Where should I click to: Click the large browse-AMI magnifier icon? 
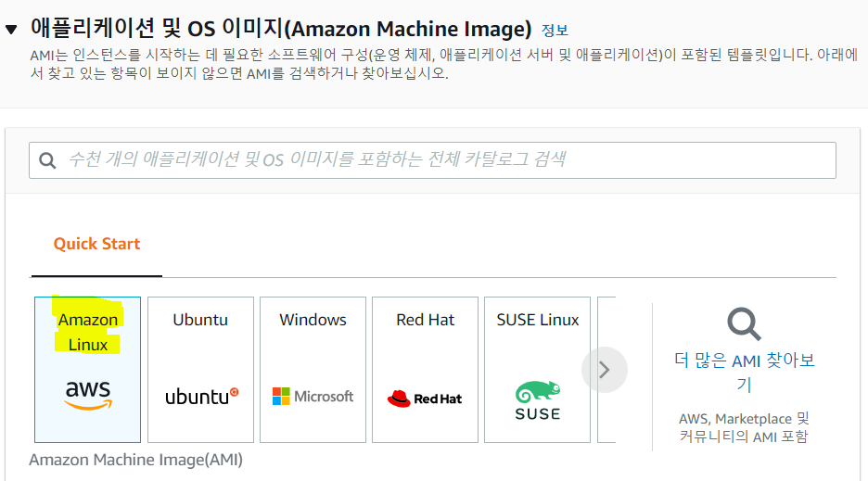click(x=744, y=323)
